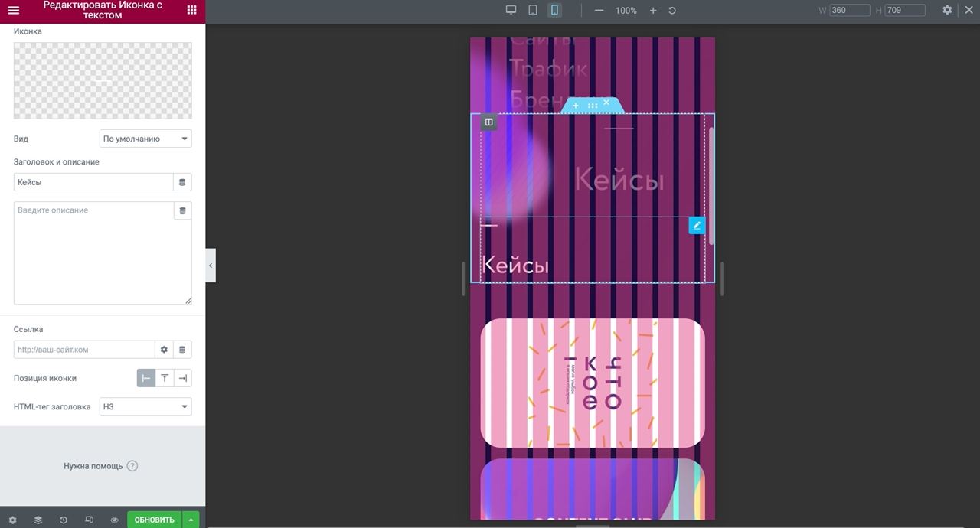Set icon position to right
This screenshot has width=980, height=528.
183,378
